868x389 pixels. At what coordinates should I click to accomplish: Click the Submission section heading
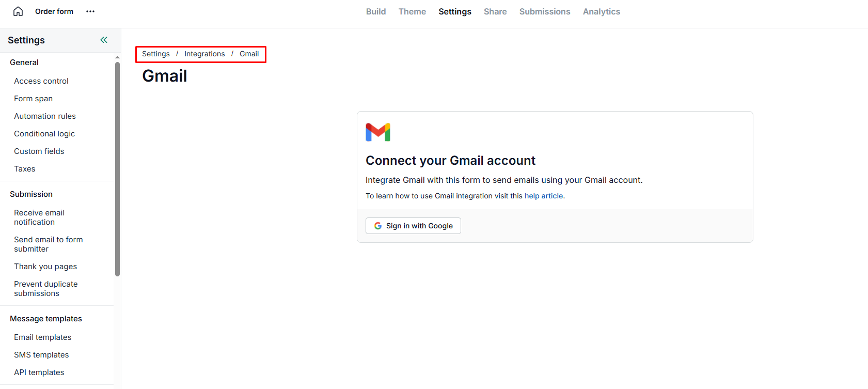coord(31,194)
